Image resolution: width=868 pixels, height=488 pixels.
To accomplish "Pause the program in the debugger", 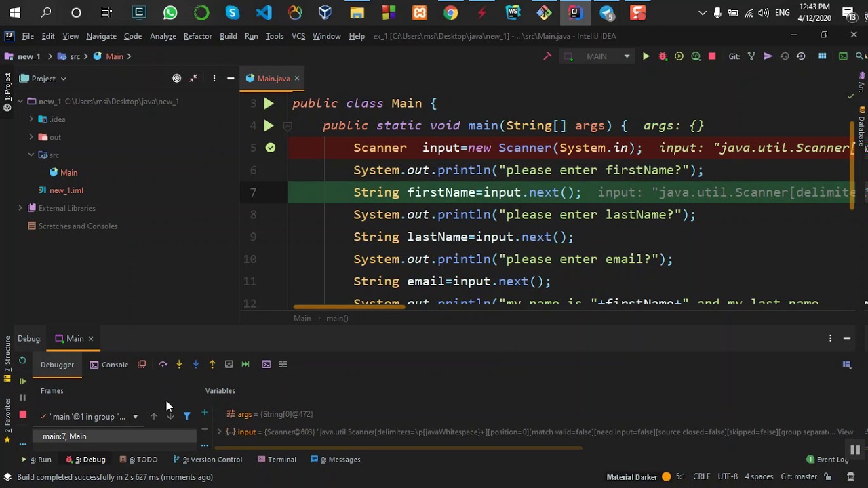I will (x=22, y=398).
